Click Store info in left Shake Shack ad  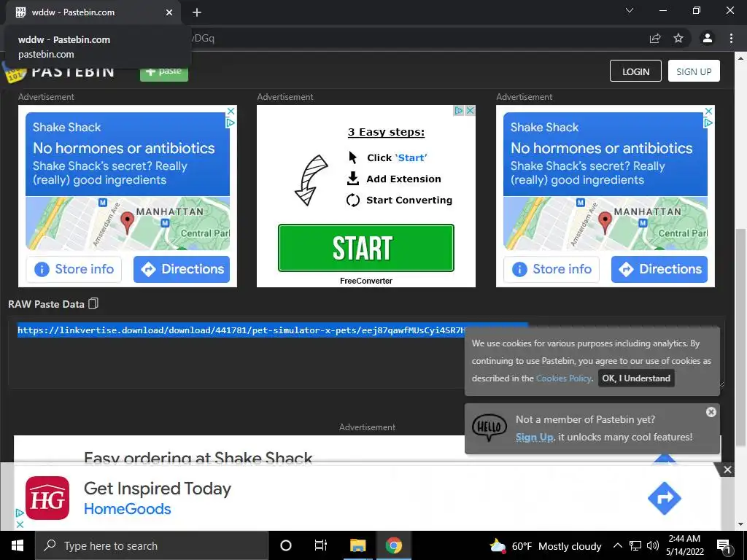click(x=74, y=270)
